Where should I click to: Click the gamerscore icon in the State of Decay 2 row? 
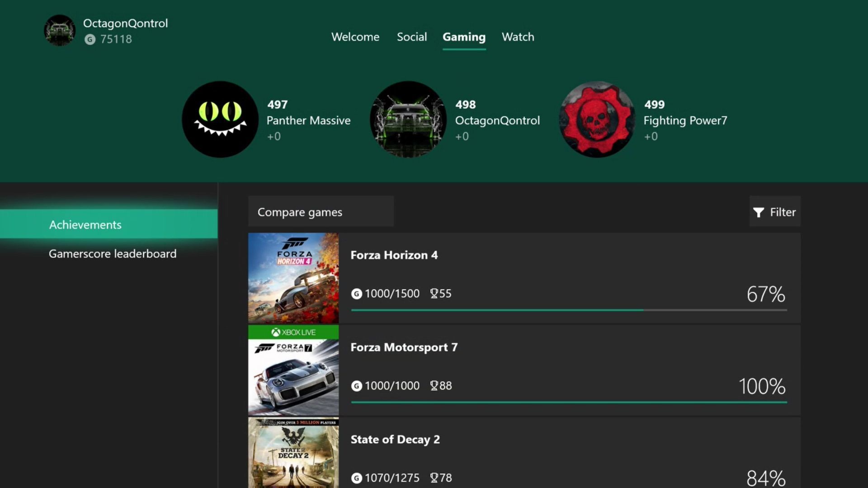point(357,478)
